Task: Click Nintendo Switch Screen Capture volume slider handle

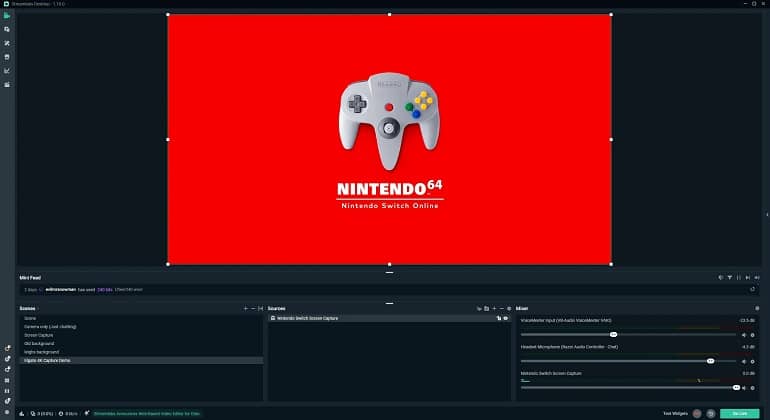Action: pyautogui.click(x=736, y=388)
